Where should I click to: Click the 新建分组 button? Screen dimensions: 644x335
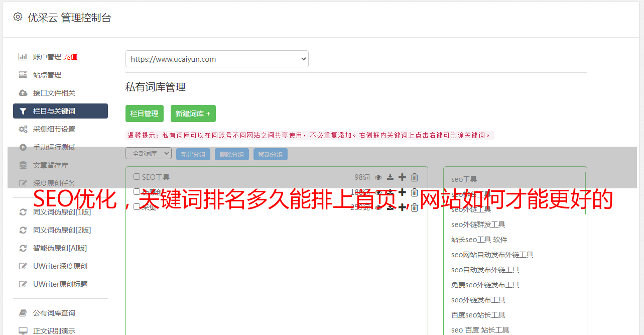tap(193, 154)
